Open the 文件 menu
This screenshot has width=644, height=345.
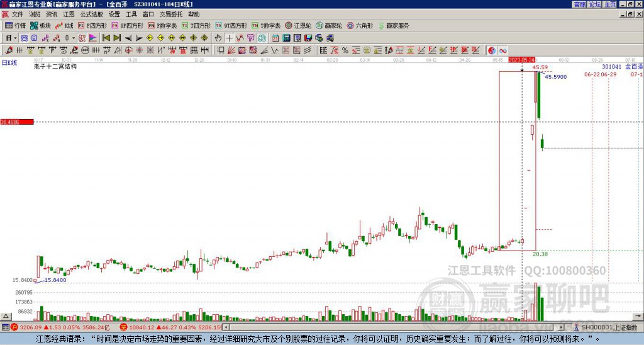click(18, 14)
